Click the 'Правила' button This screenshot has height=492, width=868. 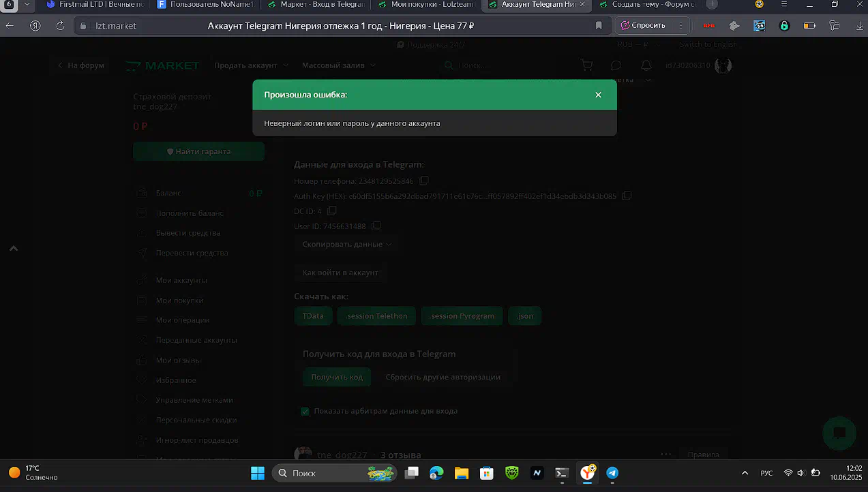(703, 455)
